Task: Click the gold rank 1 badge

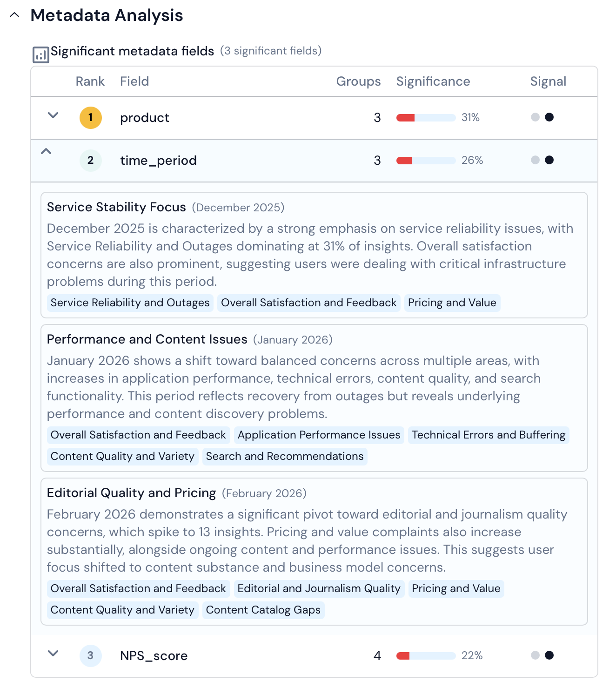Action: (91, 118)
